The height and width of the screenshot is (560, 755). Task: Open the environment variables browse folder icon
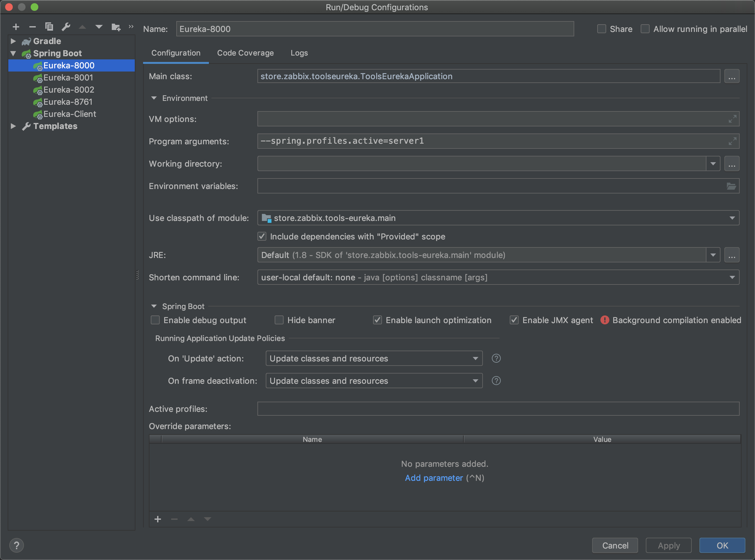pyautogui.click(x=731, y=186)
